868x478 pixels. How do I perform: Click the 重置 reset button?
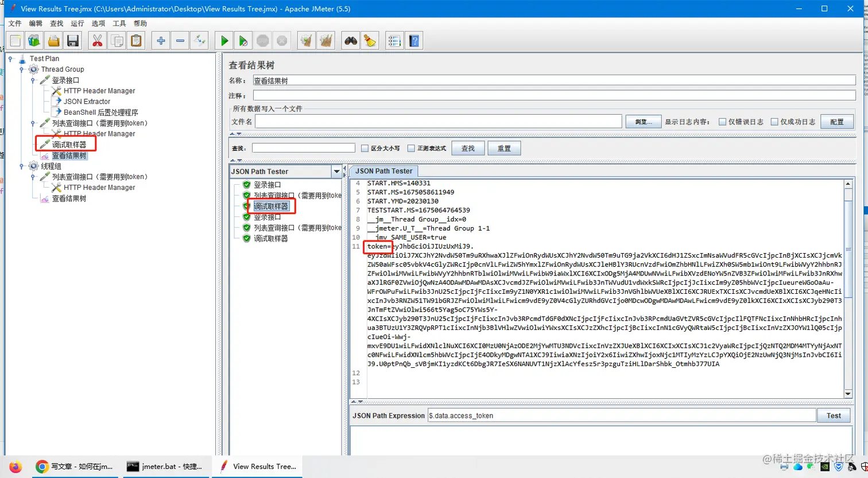(x=504, y=148)
